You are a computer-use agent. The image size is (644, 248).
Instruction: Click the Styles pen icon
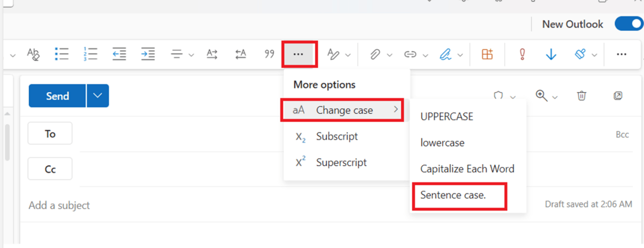(333, 54)
